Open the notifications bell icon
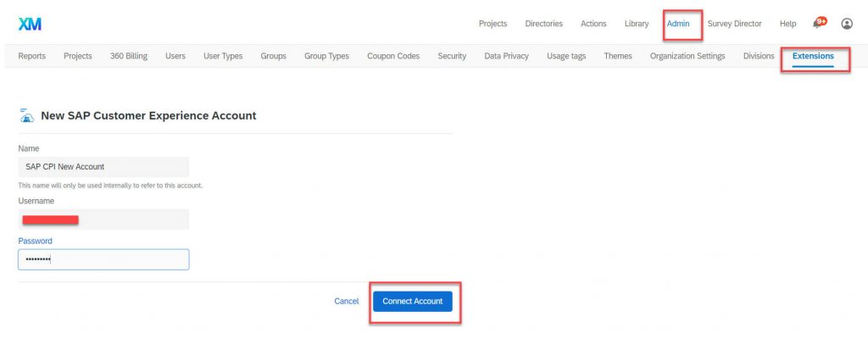Viewport: 868px width, 350px height. [x=819, y=23]
